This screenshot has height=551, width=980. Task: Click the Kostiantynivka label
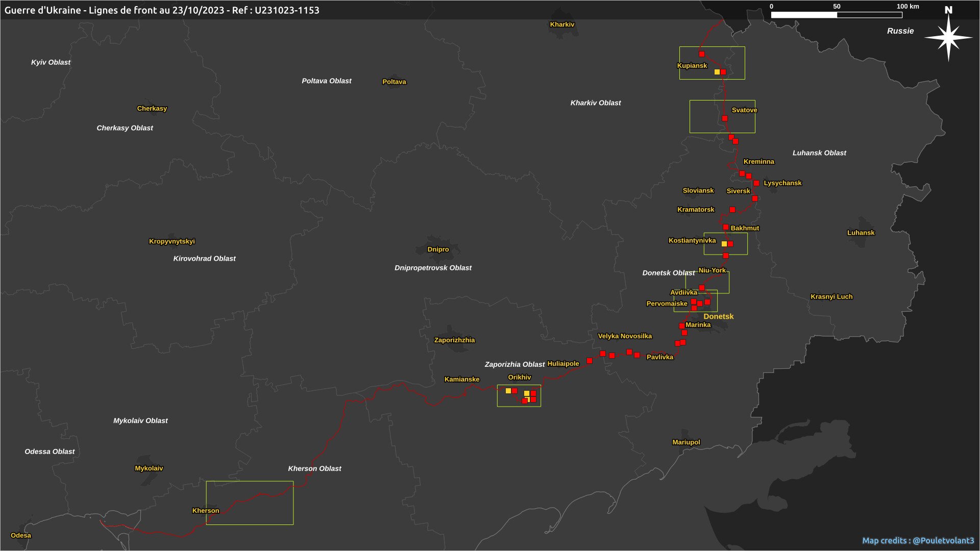[692, 240]
